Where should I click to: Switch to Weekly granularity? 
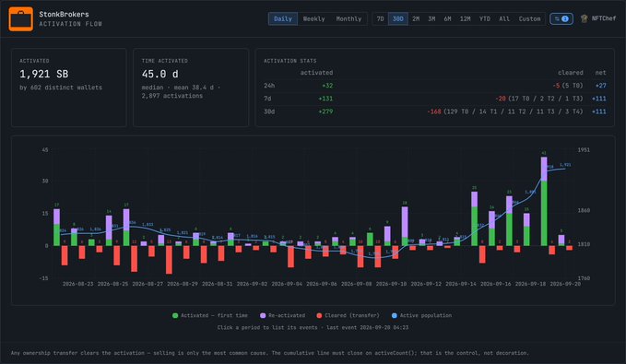(x=313, y=18)
